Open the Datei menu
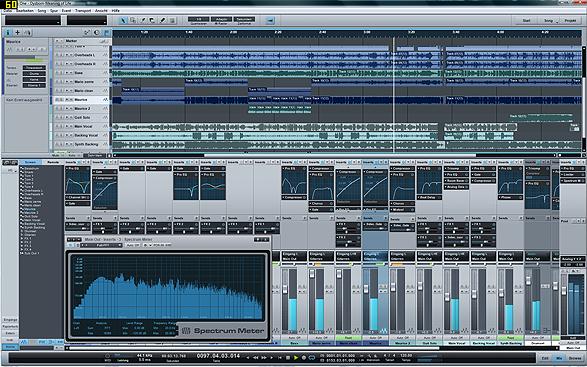The height and width of the screenshot is (367, 587). coord(7,11)
